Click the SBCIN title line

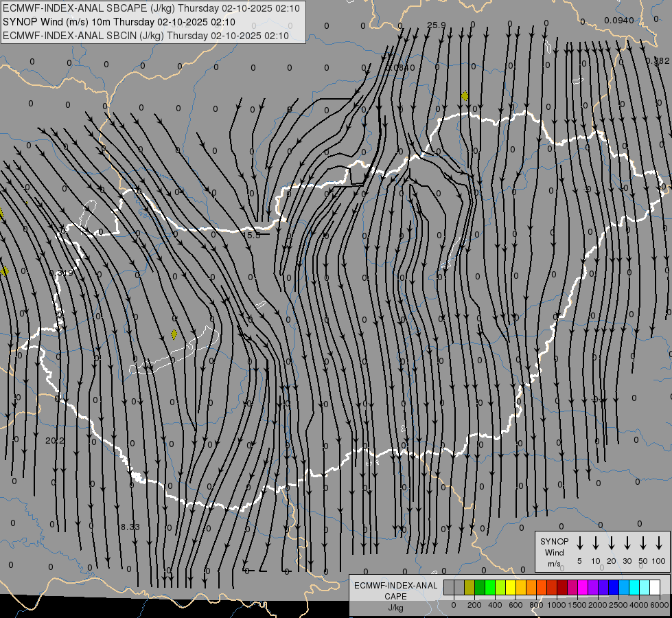click(146, 36)
